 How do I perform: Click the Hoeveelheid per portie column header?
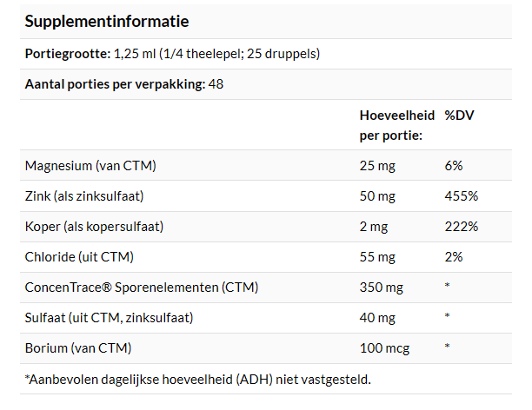pyautogui.click(x=397, y=125)
